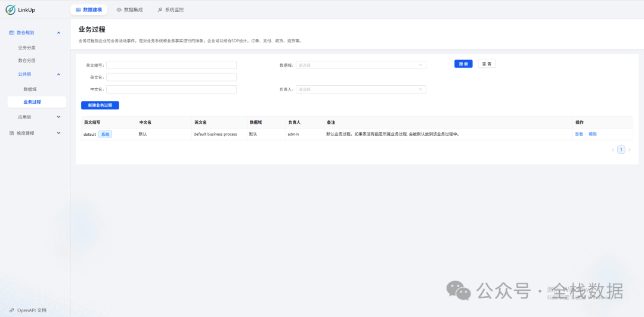Click the 数仓规划 sidebar icon
The width and height of the screenshot is (644, 317).
[12, 33]
